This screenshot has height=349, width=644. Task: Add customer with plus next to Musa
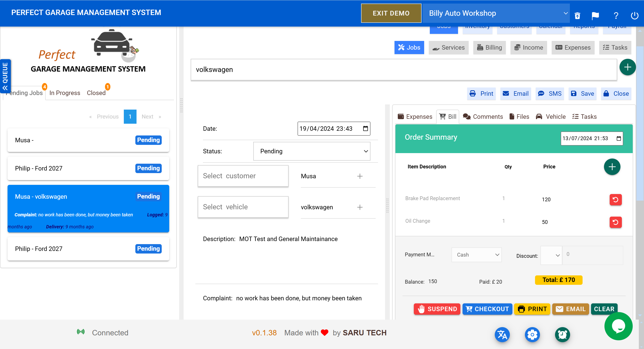360,176
